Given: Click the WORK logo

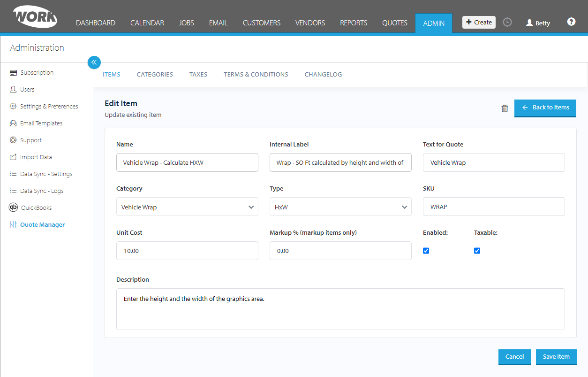Looking at the screenshot, I should (35, 17).
